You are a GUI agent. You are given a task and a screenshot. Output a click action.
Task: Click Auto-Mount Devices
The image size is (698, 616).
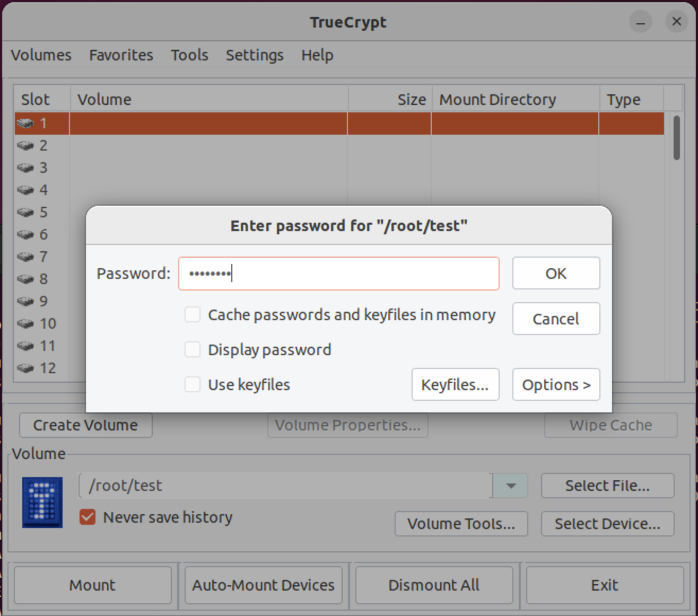tap(263, 585)
